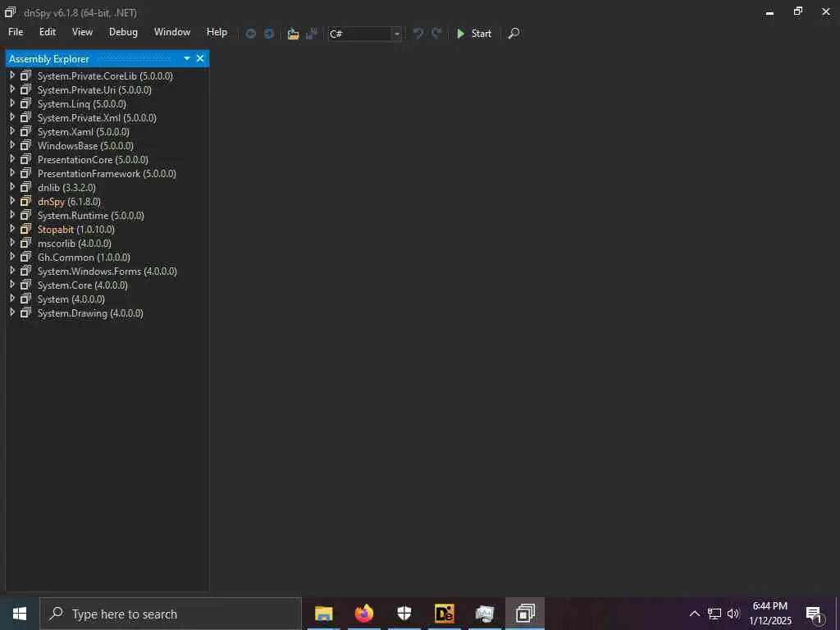Click the System.Xaml assembly icon
The width and height of the screenshot is (840, 630).
click(x=25, y=132)
